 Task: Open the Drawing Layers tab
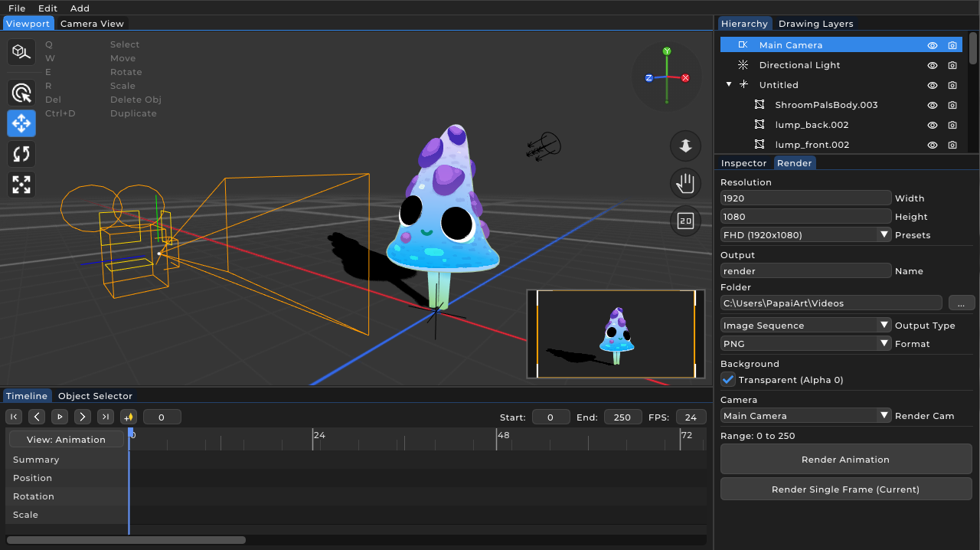tap(815, 24)
